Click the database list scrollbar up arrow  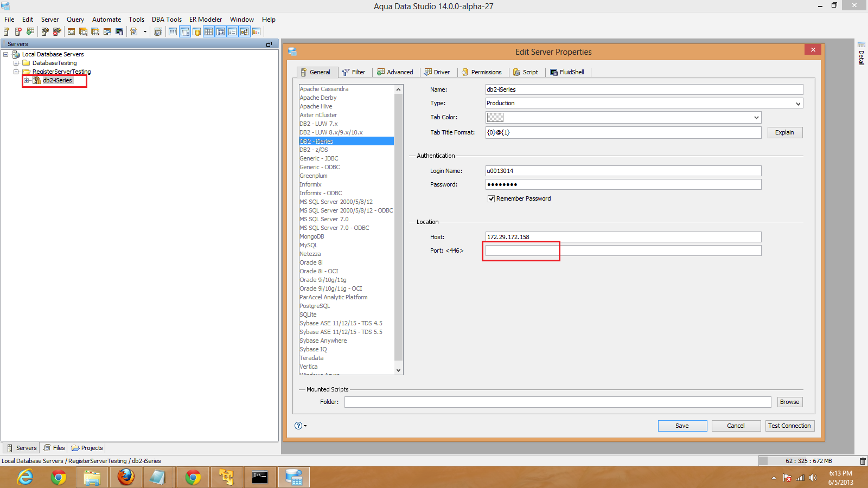point(399,89)
